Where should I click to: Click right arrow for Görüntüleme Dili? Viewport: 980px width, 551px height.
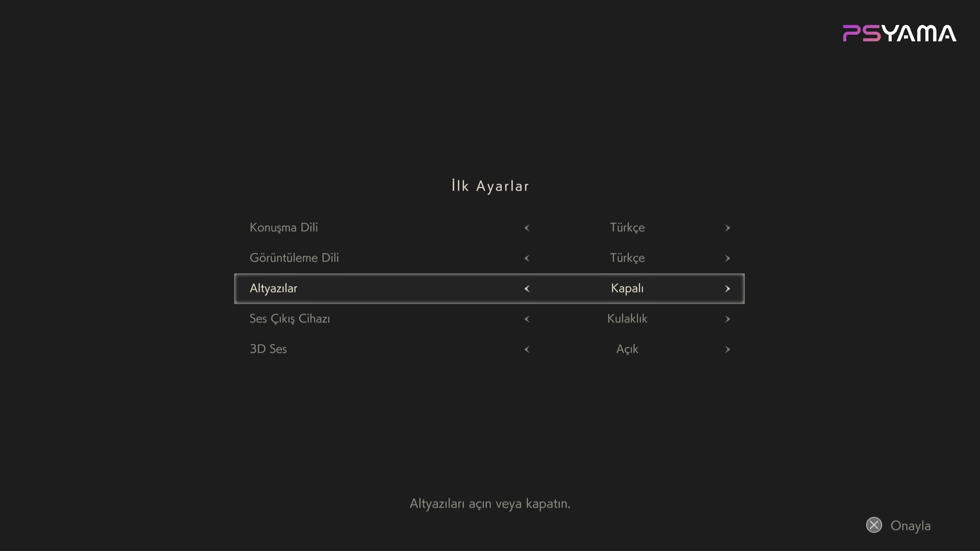click(727, 258)
